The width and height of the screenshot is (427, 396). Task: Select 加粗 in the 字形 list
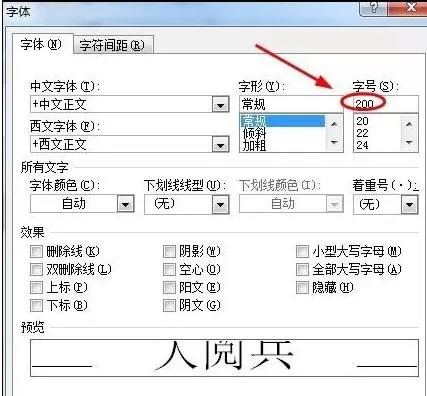283,145
